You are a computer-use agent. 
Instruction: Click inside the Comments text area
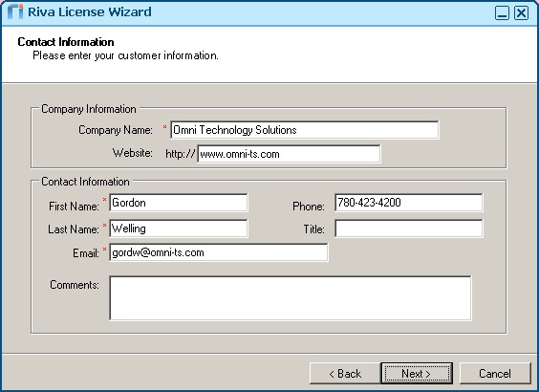291,298
